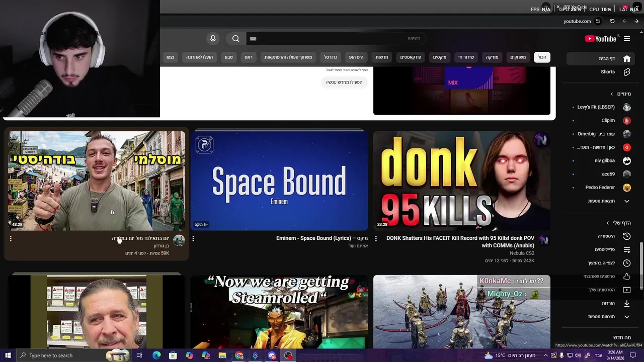Open Ben Gordon channel avatar under Thailand video
The image size is (644, 362).
pos(179,240)
